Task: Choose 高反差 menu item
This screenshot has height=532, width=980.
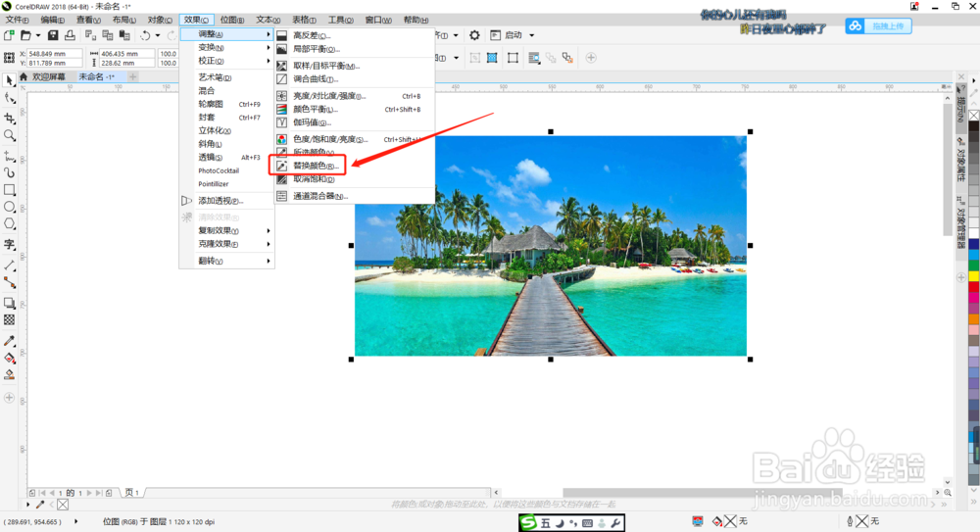Action: pos(355,35)
